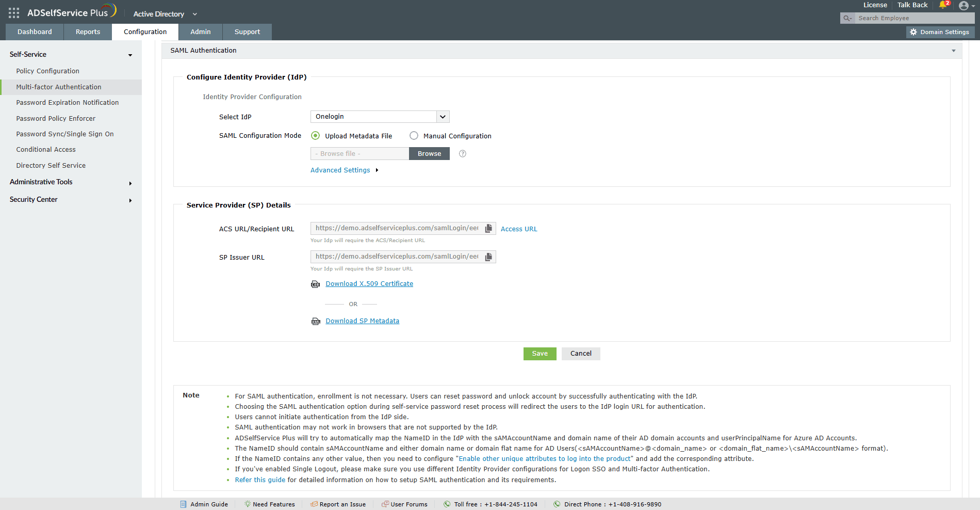
Task: Click the Need Features lightbulb icon
Action: 248,504
